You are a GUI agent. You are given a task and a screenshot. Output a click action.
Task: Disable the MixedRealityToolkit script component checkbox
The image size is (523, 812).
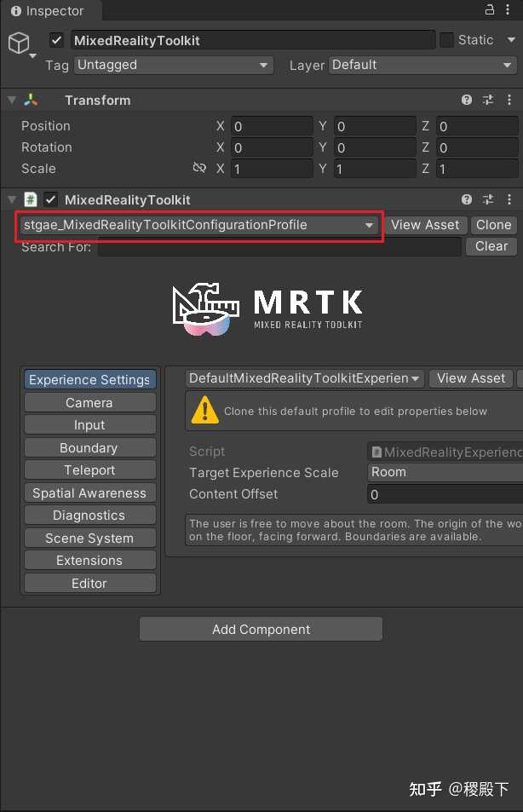pyautogui.click(x=51, y=199)
